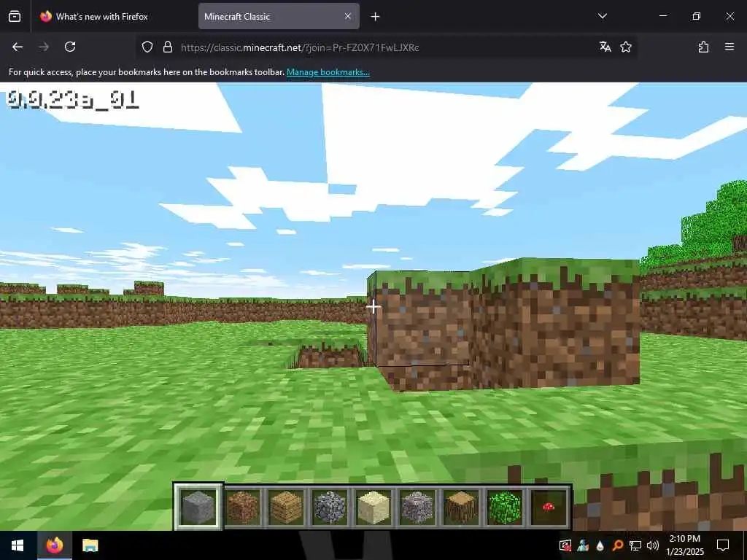Open volume control in system tray
Viewport: 747px width, 560px height.
coord(653,545)
